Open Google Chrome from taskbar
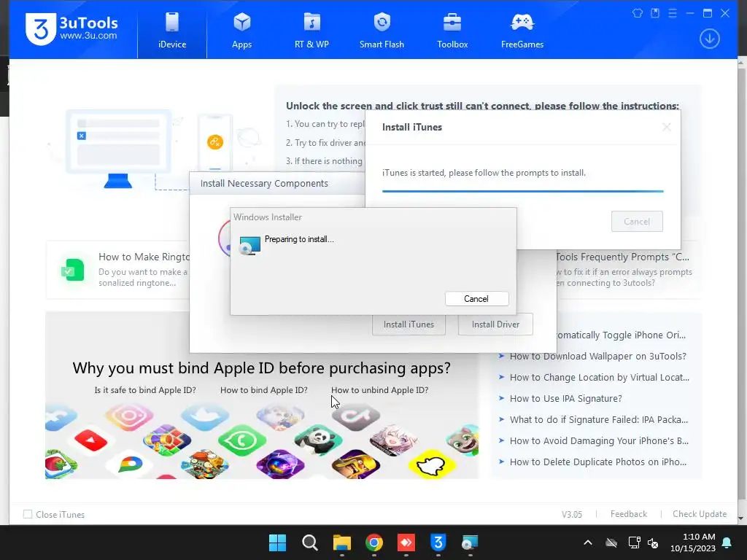The image size is (747, 560). [x=374, y=542]
